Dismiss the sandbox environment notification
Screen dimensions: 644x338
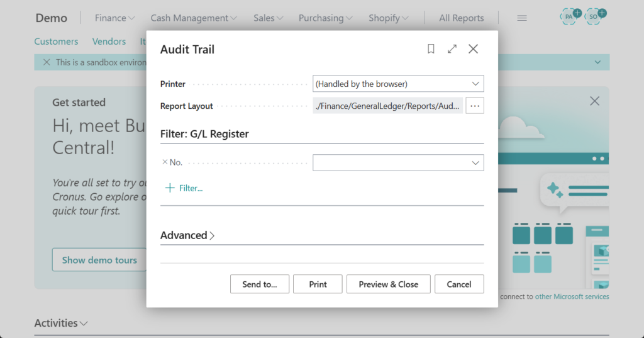click(46, 62)
